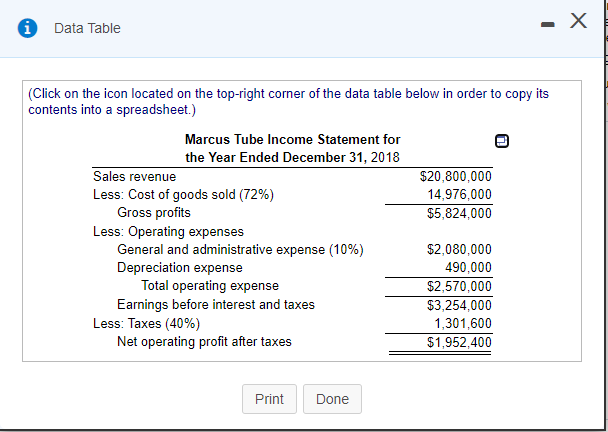Click the blue info icon beside Data Table
The height and width of the screenshot is (432, 608).
[x=21, y=28]
